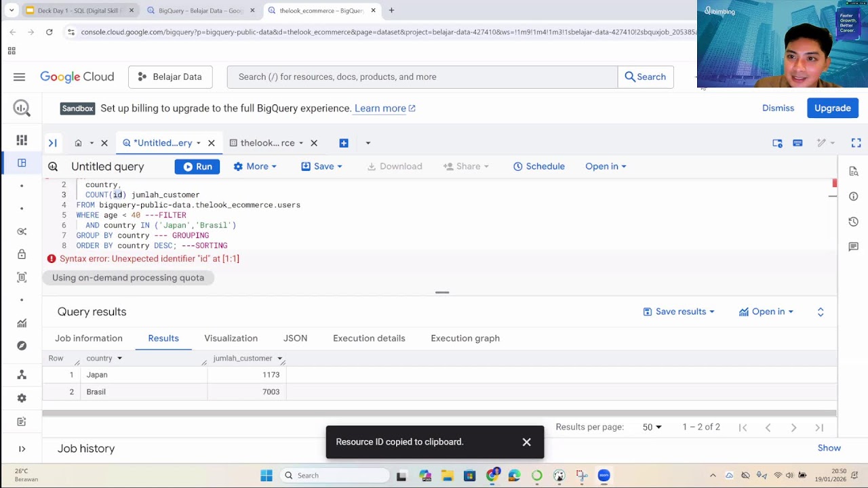Switch to the thelook dataset tab

tap(267, 143)
